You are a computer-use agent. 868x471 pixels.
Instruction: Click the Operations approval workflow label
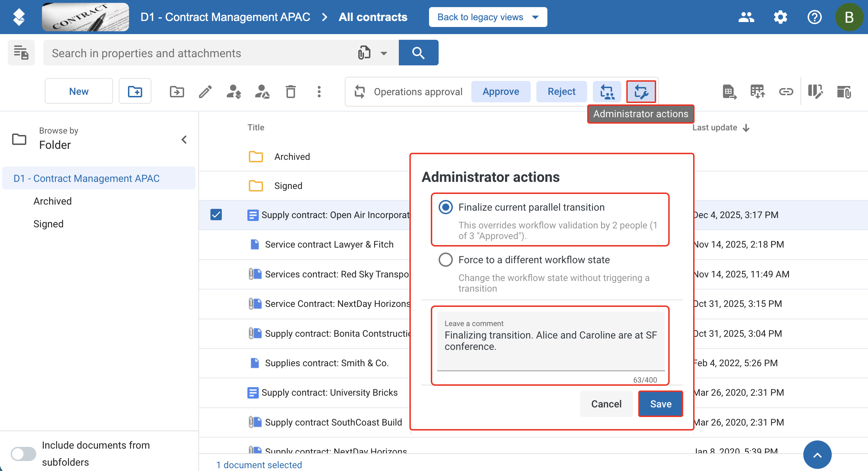click(x=418, y=92)
